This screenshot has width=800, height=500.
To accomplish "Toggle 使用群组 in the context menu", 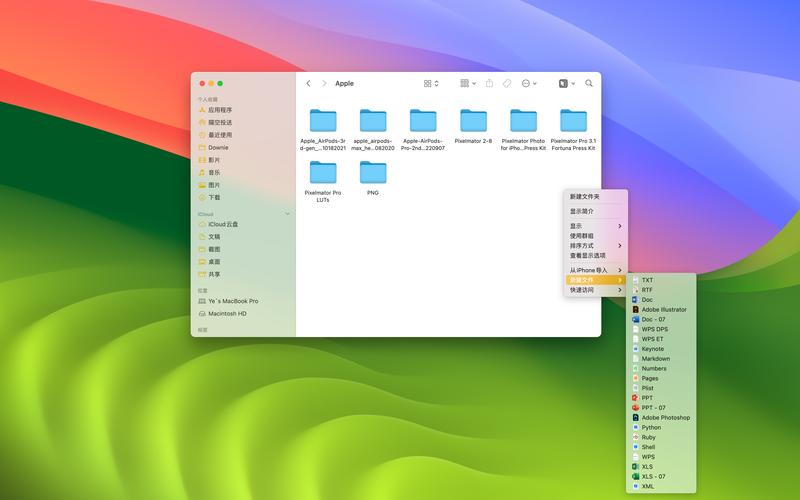I will pyautogui.click(x=588, y=236).
